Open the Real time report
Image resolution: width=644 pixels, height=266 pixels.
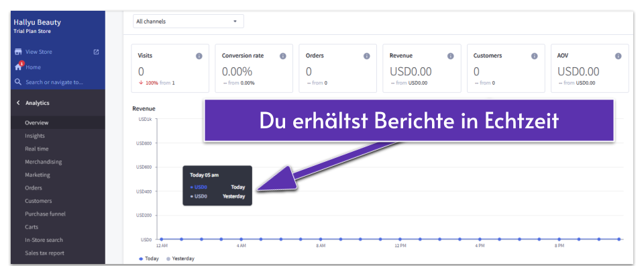point(36,149)
